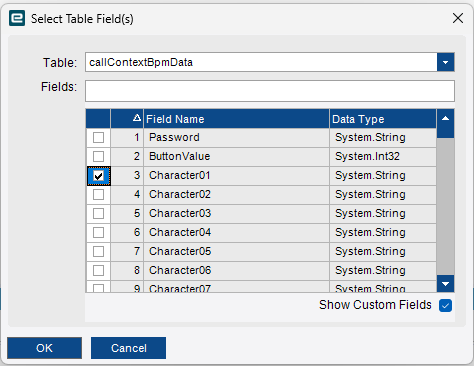Screen dimensions: 474x366
Task: Tick the Character06 field checkbox
Action: pos(98,270)
